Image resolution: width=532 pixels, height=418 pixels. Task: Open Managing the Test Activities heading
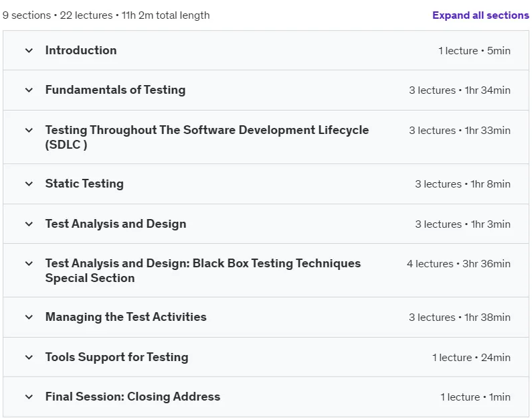(x=126, y=317)
